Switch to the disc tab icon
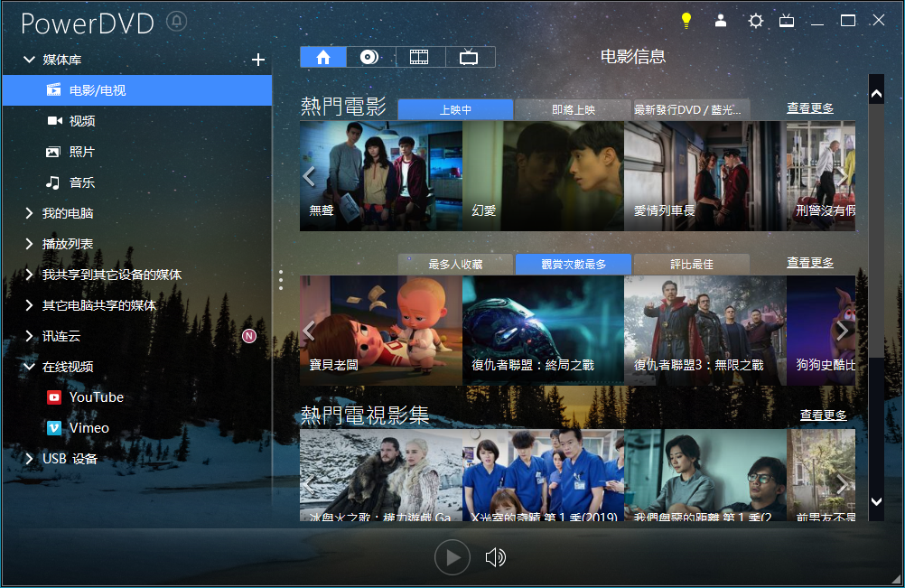This screenshot has width=905, height=588. 369,57
